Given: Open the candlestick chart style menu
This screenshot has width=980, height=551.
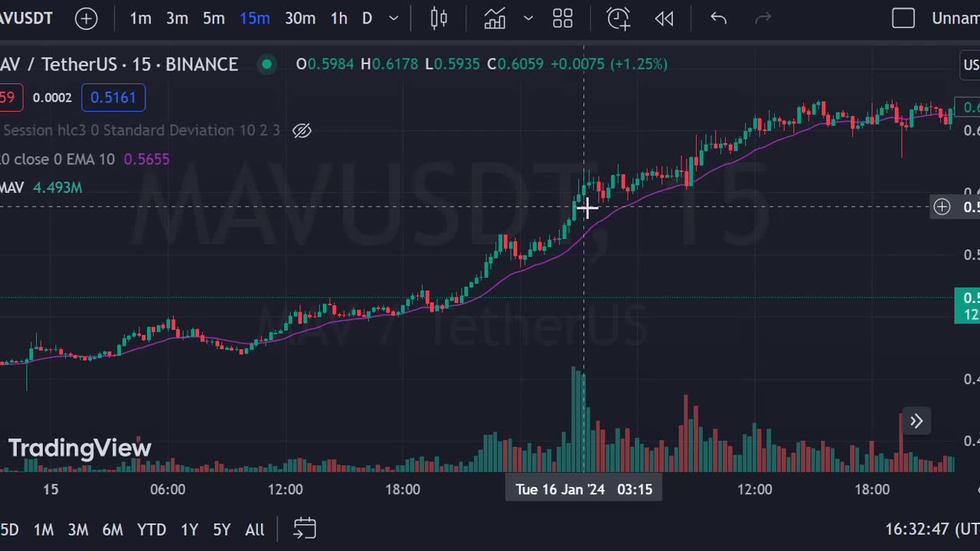Looking at the screenshot, I should pyautogui.click(x=439, y=18).
